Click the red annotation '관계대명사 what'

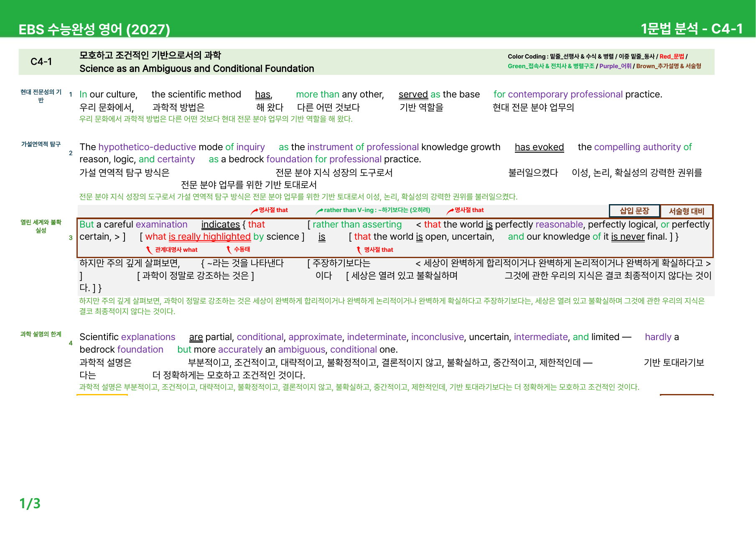click(176, 250)
